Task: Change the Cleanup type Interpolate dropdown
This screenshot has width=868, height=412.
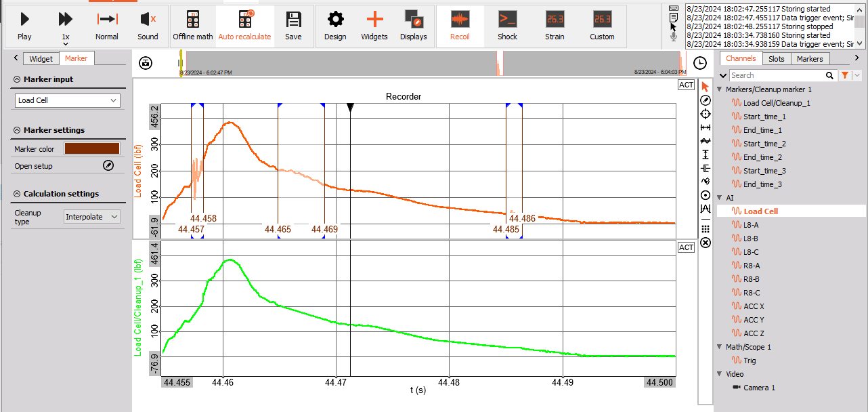Action: 92,217
